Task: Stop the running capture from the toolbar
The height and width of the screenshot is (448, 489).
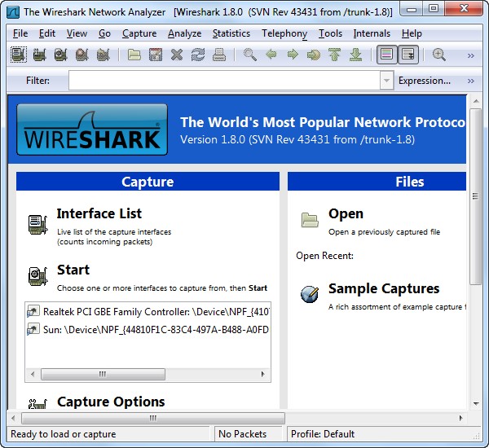Action: click(x=82, y=55)
